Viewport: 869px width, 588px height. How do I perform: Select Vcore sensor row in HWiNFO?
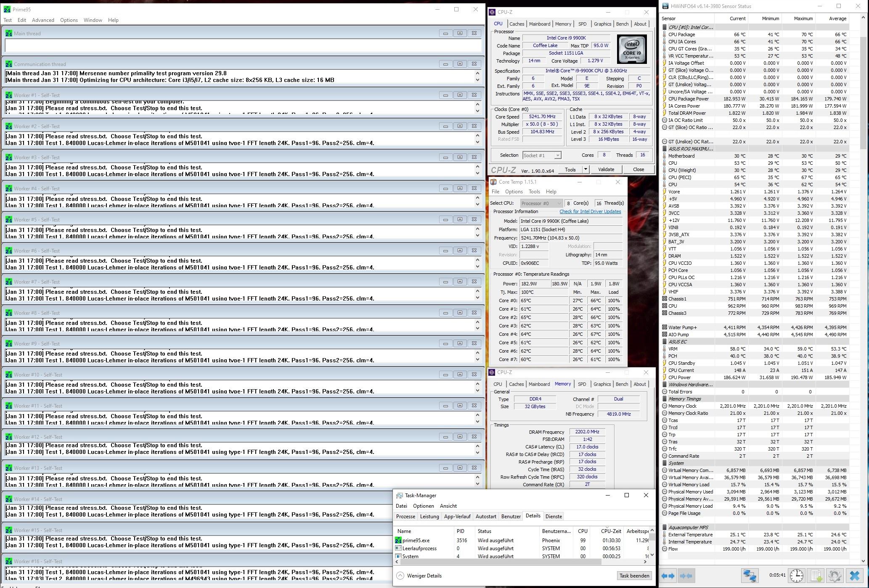click(x=754, y=192)
